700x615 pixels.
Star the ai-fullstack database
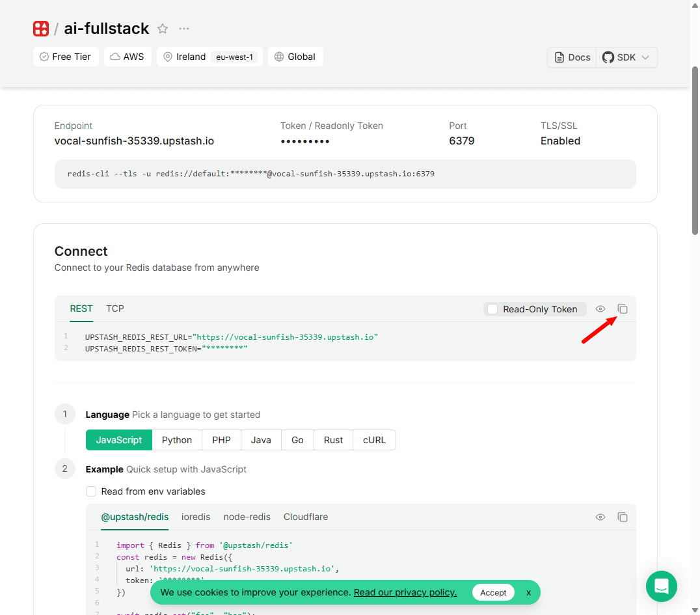[x=163, y=29]
